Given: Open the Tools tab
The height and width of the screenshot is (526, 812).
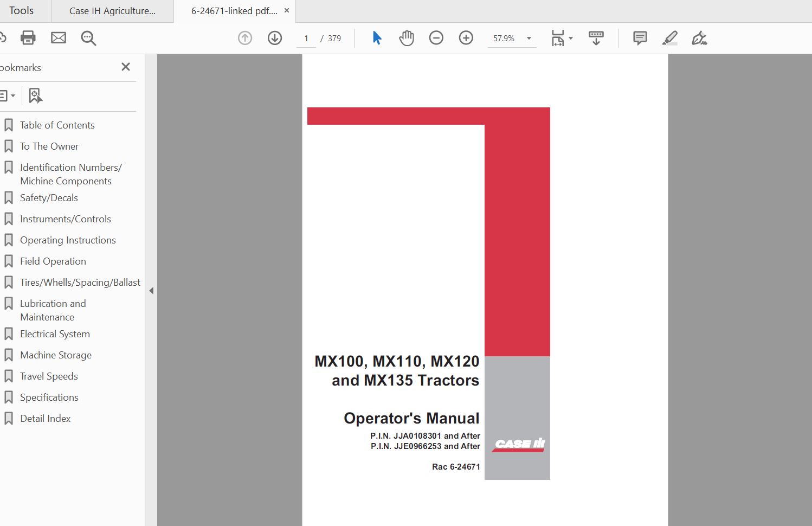Looking at the screenshot, I should (22, 11).
